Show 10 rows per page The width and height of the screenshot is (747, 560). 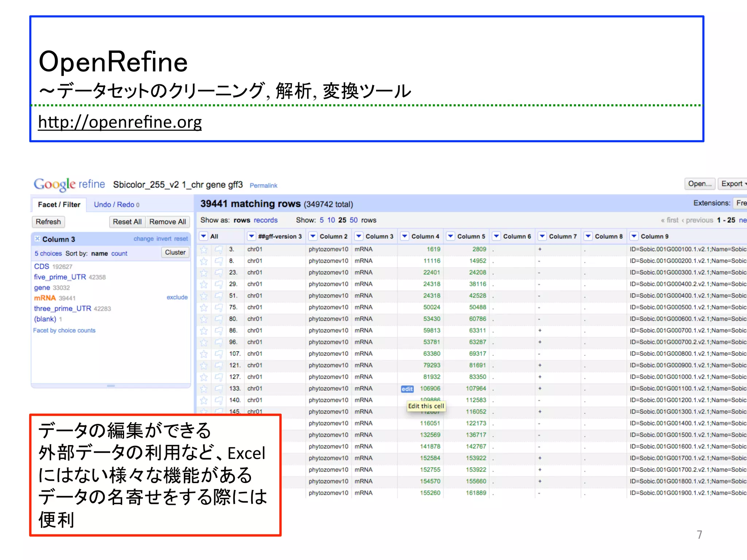click(x=331, y=220)
